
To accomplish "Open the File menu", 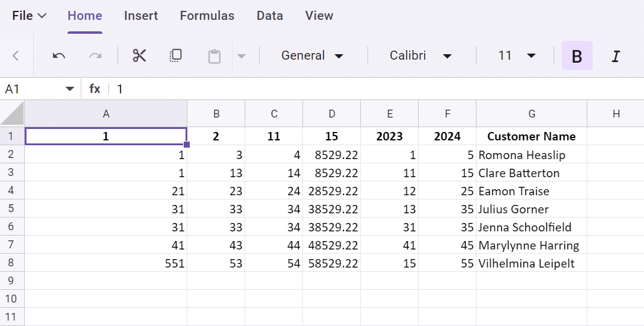I will point(30,16).
